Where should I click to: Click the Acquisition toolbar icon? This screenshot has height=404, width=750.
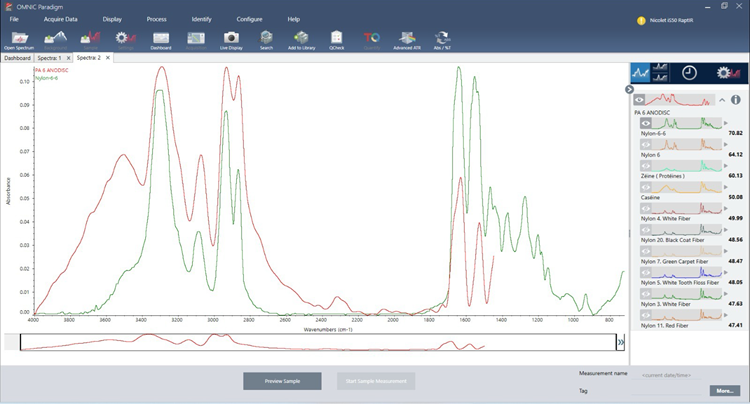click(196, 38)
